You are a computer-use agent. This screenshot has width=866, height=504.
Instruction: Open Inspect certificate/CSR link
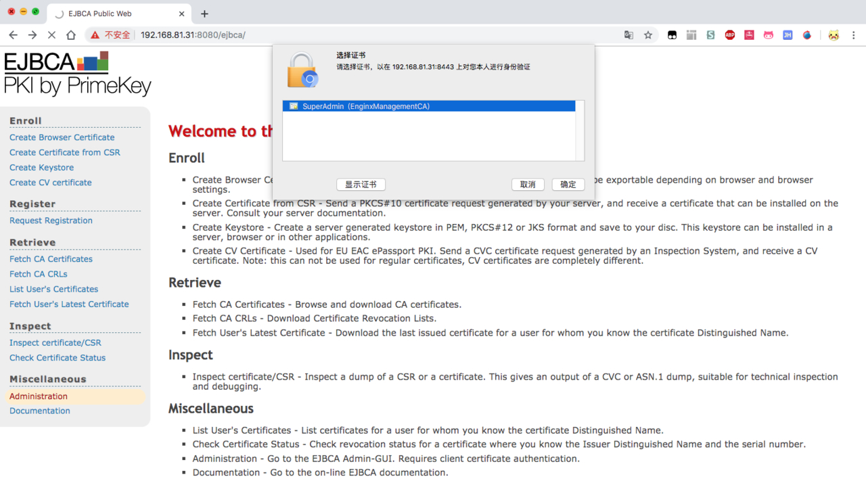pos(55,343)
